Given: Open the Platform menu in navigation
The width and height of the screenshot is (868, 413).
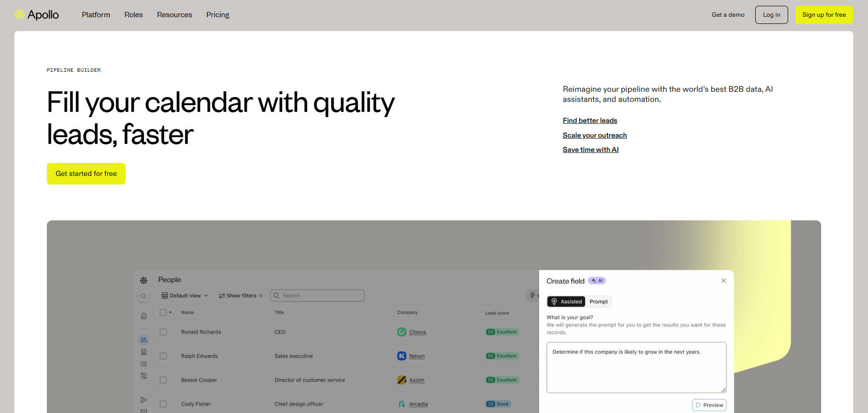Looking at the screenshot, I should tap(96, 15).
